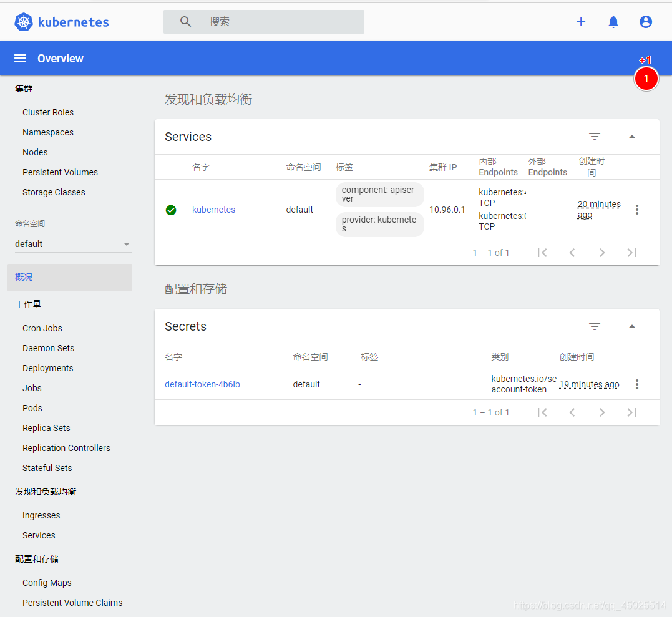This screenshot has height=617, width=672.
Task: Open Cluster Roles in sidebar
Action: tap(48, 112)
